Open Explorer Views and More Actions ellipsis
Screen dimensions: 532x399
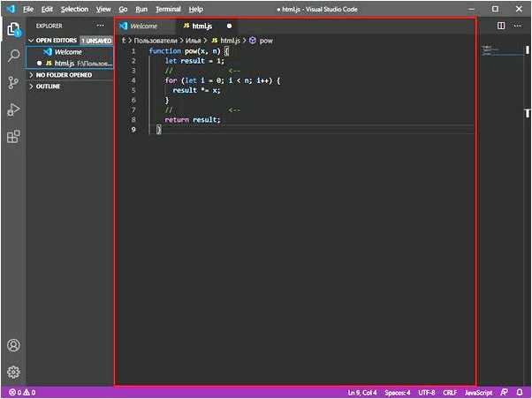101,26
